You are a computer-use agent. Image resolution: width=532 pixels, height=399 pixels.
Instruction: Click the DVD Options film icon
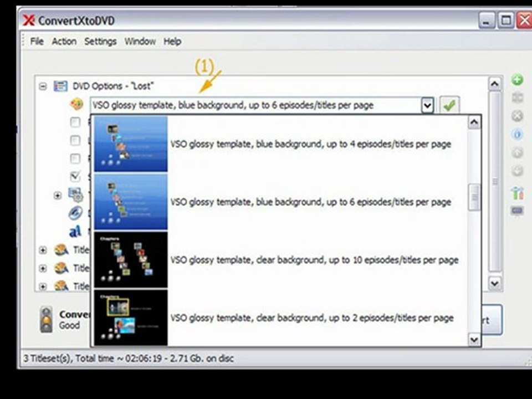click(x=60, y=86)
